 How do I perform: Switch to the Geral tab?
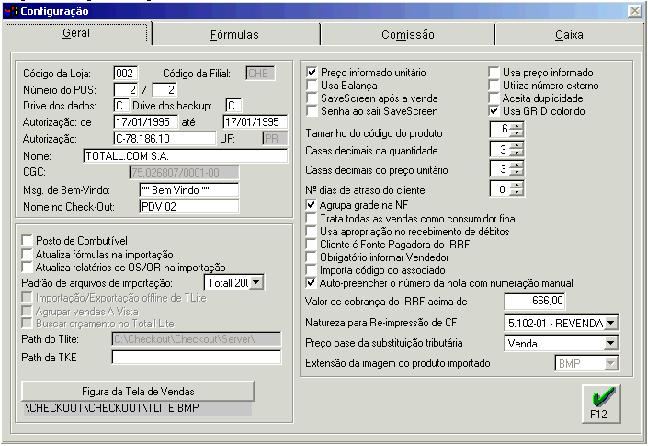(x=76, y=33)
